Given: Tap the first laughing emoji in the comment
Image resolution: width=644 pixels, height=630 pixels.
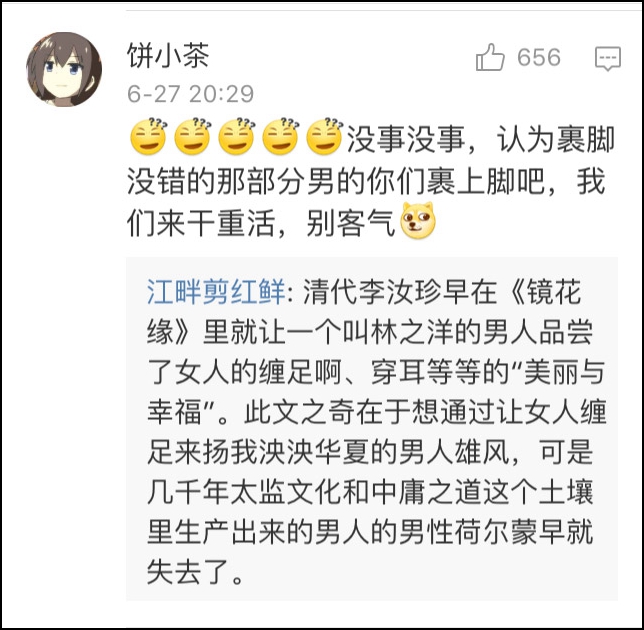Looking at the screenshot, I should pos(149,137).
